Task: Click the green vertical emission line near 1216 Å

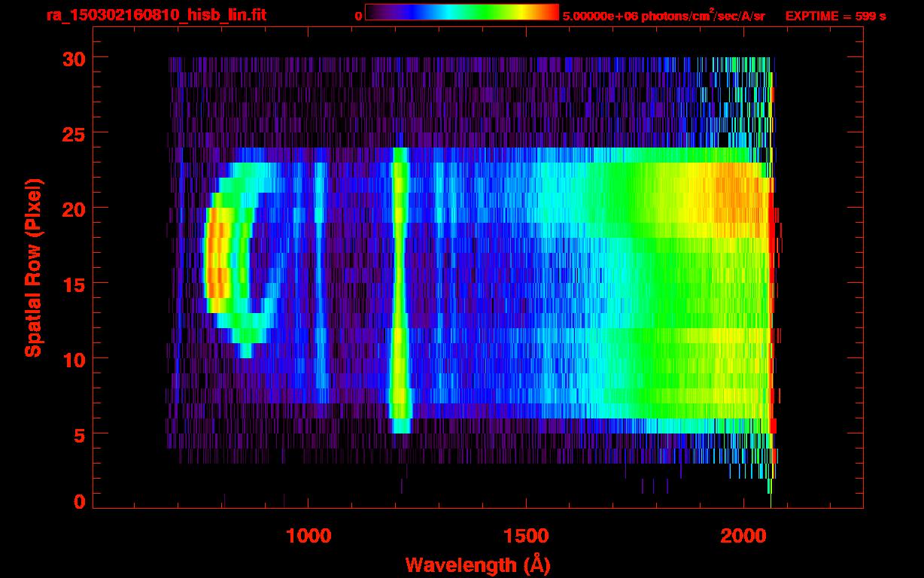Action: (400, 290)
